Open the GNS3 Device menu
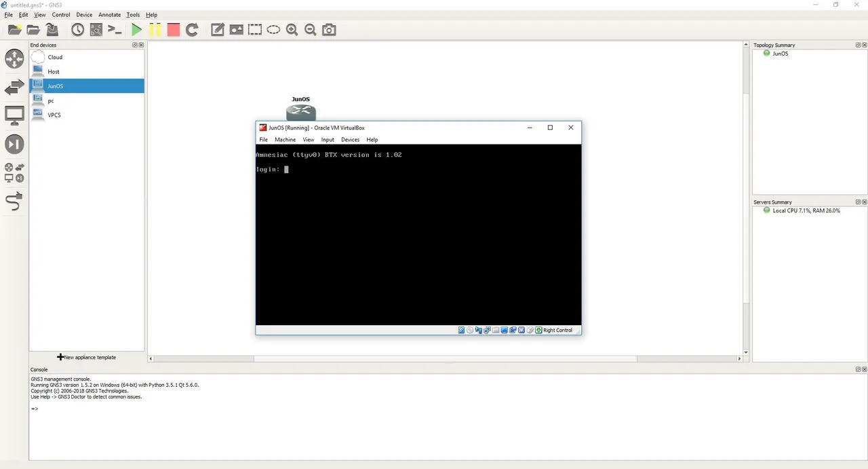The image size is (868, 469). 84,14
